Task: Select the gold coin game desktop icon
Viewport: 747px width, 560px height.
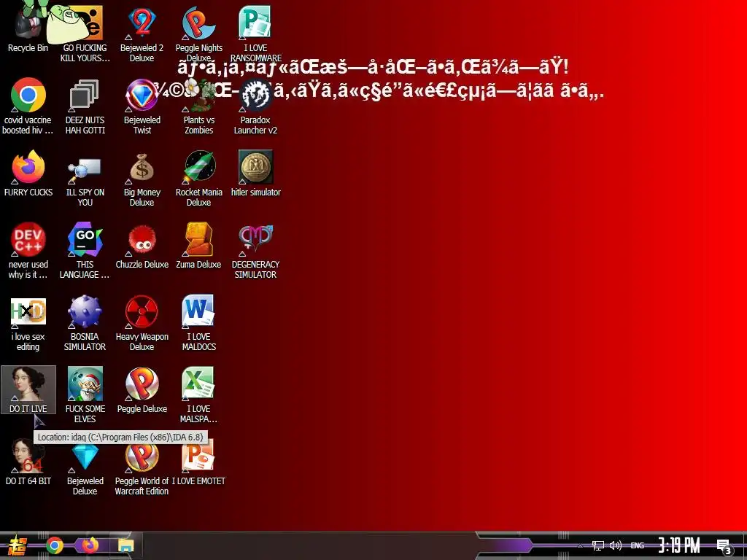Action: pos(255,174)
